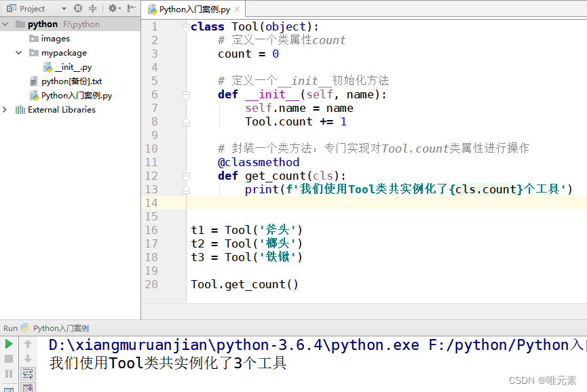Image resolution: width=587 pixels, height=392 pixels.
Task: Select __init__.py in the project tree
Action: 70,66
